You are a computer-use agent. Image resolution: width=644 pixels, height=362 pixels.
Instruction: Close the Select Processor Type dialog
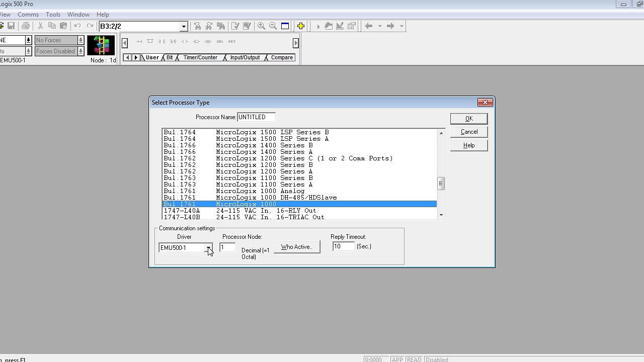click(x=485, y=103)
